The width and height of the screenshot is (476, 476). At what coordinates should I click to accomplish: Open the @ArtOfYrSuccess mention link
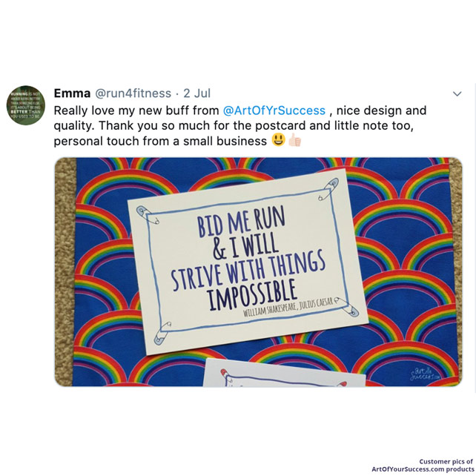tap(274, 110)
